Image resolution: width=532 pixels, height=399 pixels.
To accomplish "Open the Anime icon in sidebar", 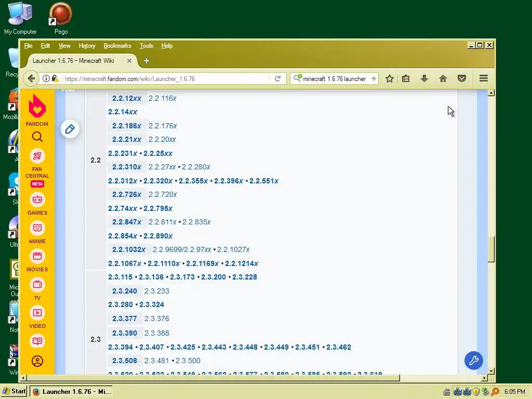I will [37, 228].
